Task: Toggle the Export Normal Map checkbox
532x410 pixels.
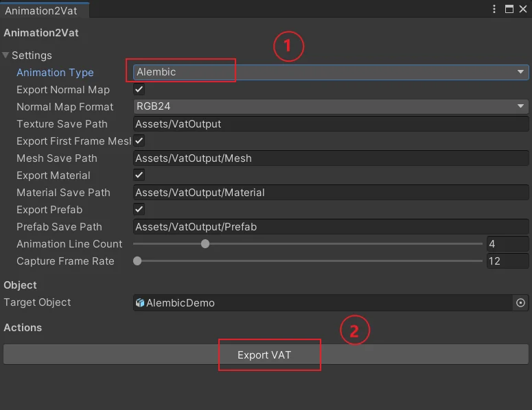Action: coord(139,89)
